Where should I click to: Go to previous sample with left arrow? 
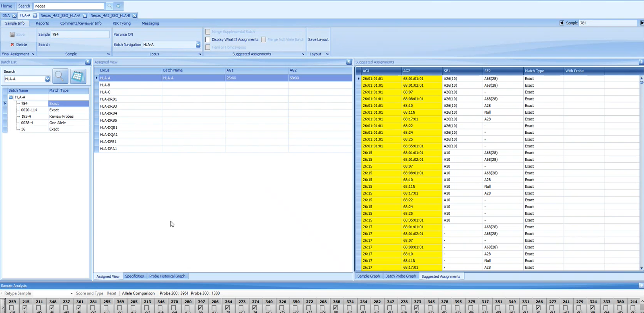coord(562,23)
